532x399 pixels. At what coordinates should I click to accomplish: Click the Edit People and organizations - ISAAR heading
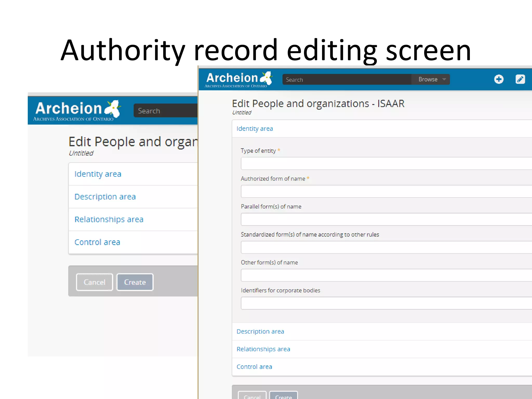pyautogui.click(x=318, y=104)
